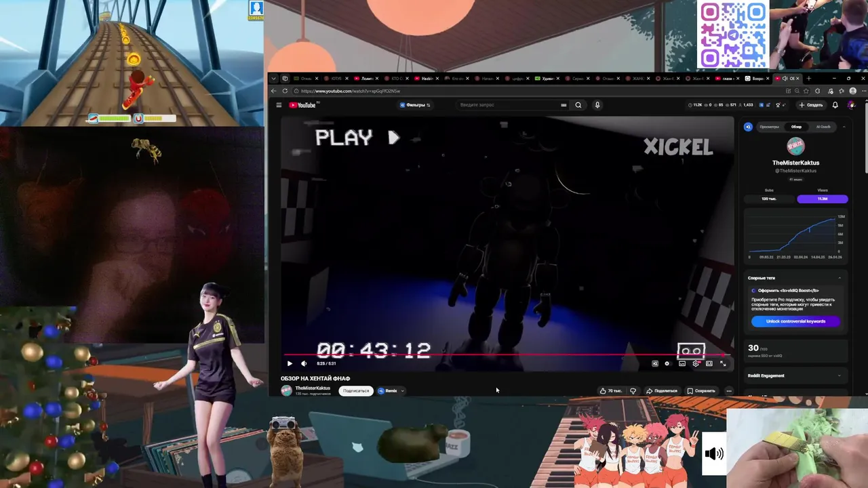This screenshot has width=868, height=488.
Task: Open TheMisterKaktus channel name link below video
Action: coord(313,388)
